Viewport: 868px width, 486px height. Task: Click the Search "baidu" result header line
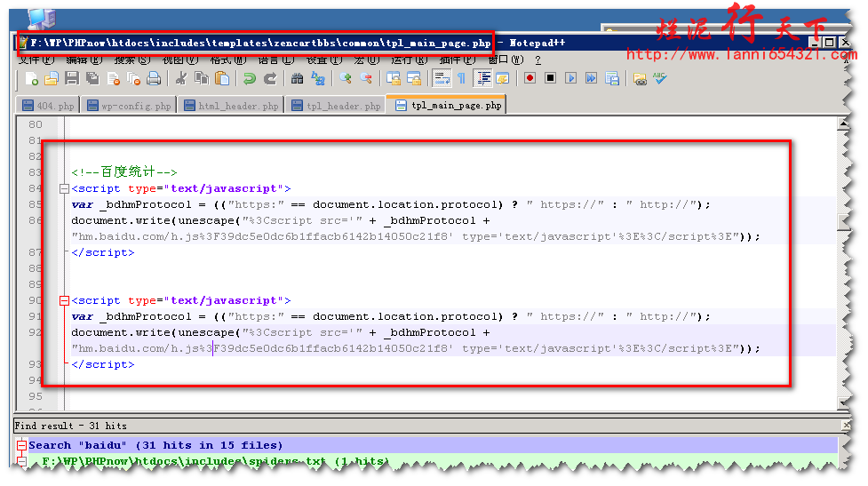tap(155, 445)
